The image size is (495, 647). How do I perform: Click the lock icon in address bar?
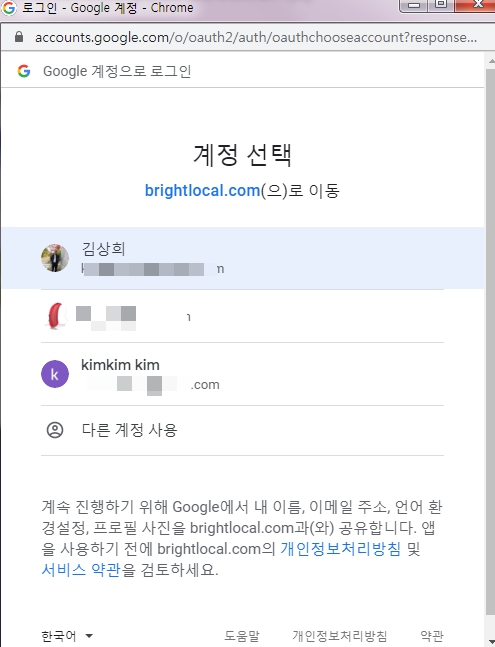coord(19,37)
